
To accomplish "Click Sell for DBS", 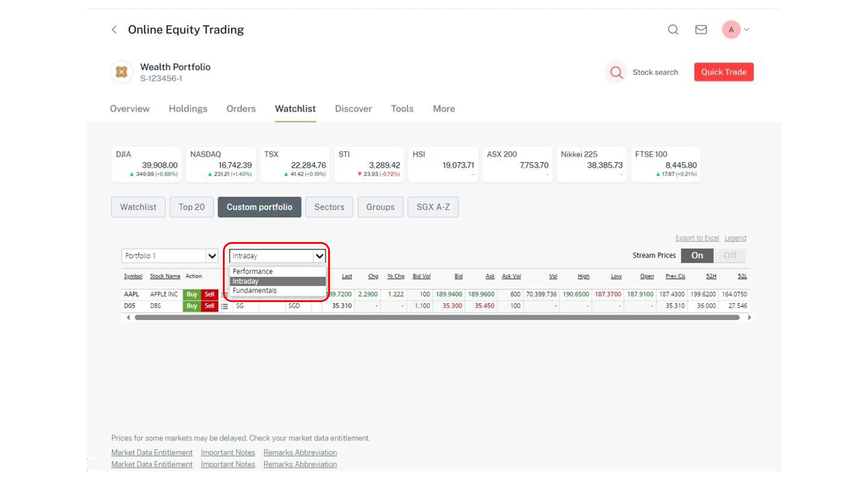I will (210, 306).
